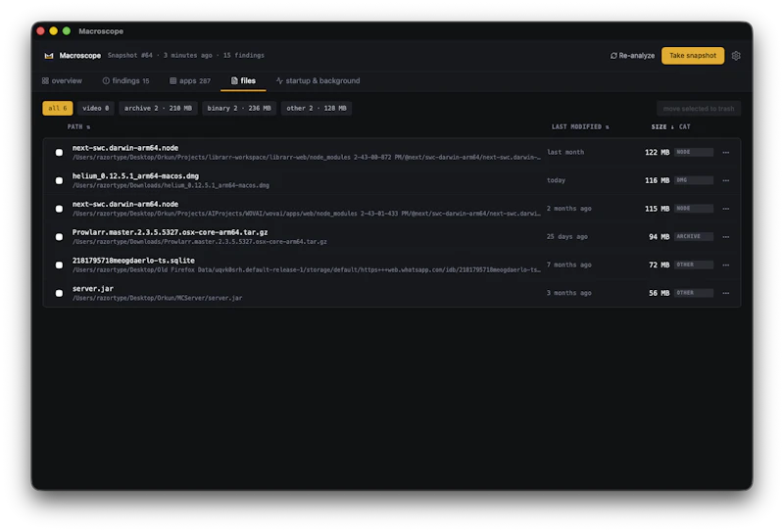This screenshot has height=532, width=784.
Task: Open more options for helium_0.12.5.1_arm64-macos.dmg
Action: coord(725,180)
